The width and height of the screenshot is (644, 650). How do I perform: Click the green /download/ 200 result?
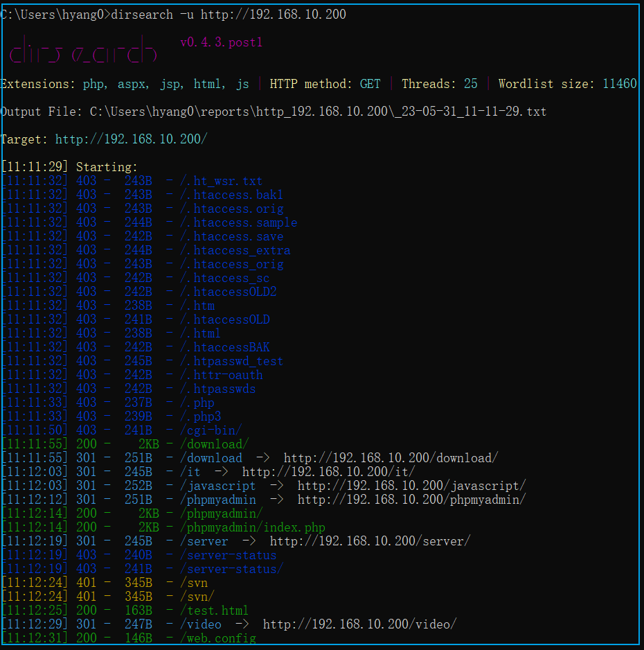215,444
